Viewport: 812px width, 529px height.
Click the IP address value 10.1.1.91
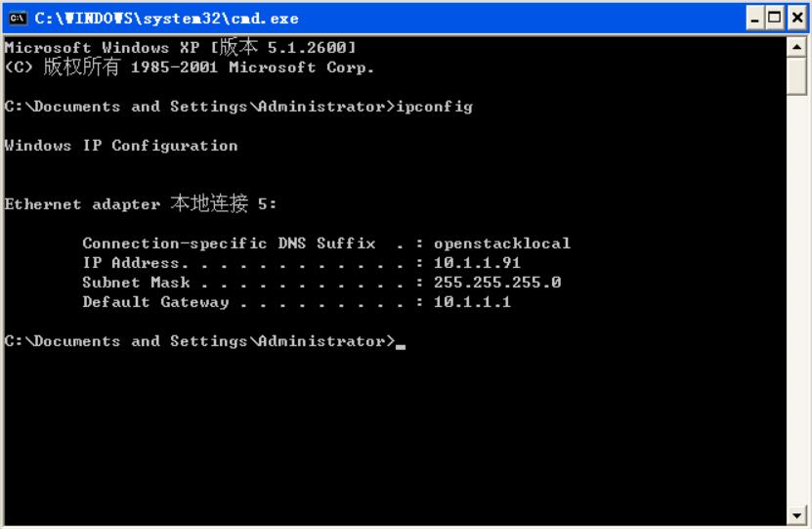tap(477, 263)
